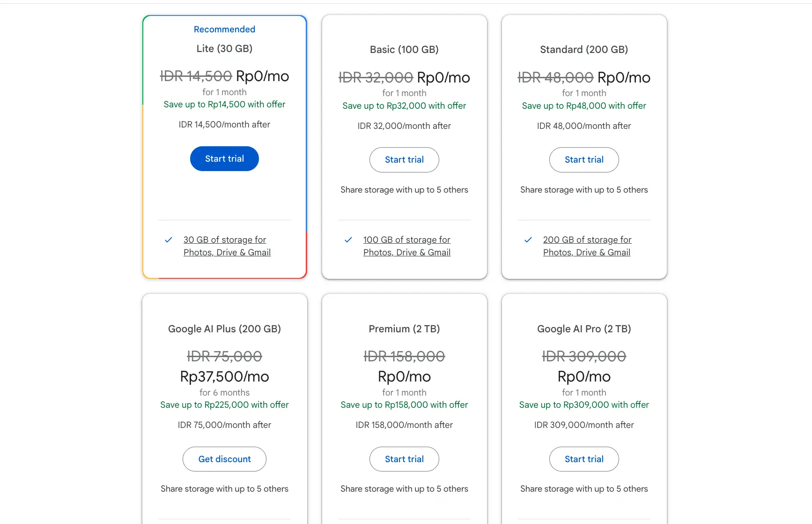The image size is (812, 524).
Task: Click the strikethrough IDR 14,500 price on Lite
Action: pos(196,76)
